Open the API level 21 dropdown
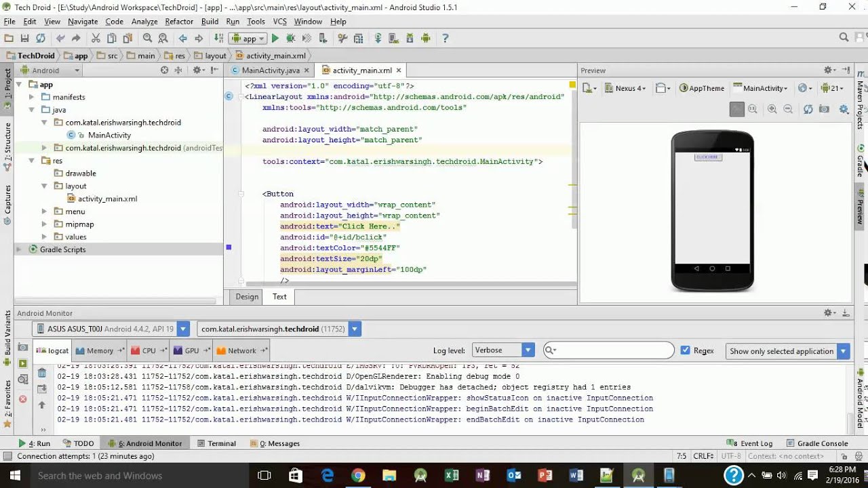868x488 pixels. [831, 88]
